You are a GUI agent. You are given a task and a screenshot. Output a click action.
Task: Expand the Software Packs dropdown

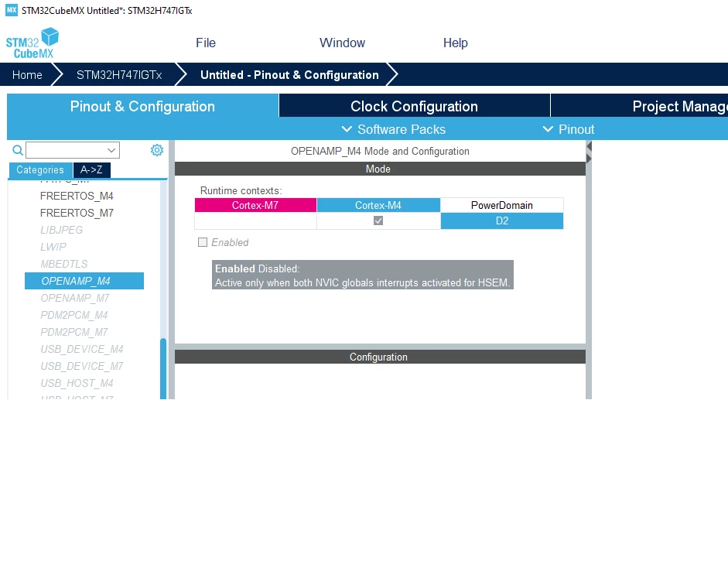pyautogui.click(x=393, y=129)
